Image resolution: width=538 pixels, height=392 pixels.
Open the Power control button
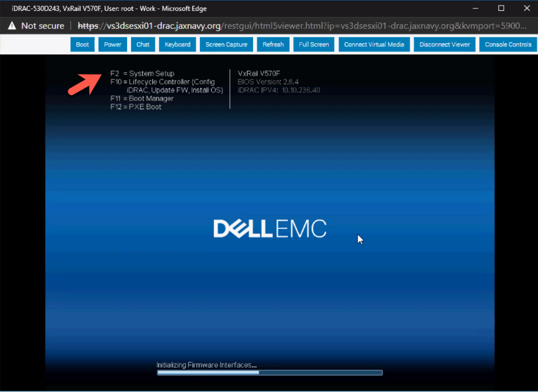point(112,45)
